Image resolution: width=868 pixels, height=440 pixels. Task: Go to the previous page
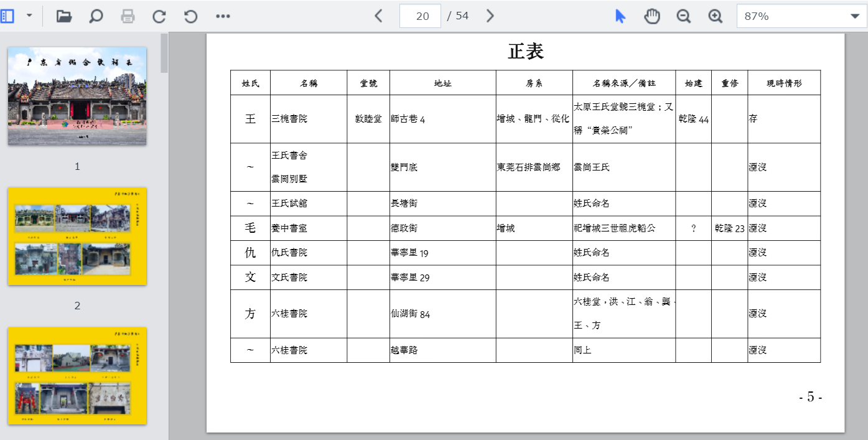click(x=378, y=16)
